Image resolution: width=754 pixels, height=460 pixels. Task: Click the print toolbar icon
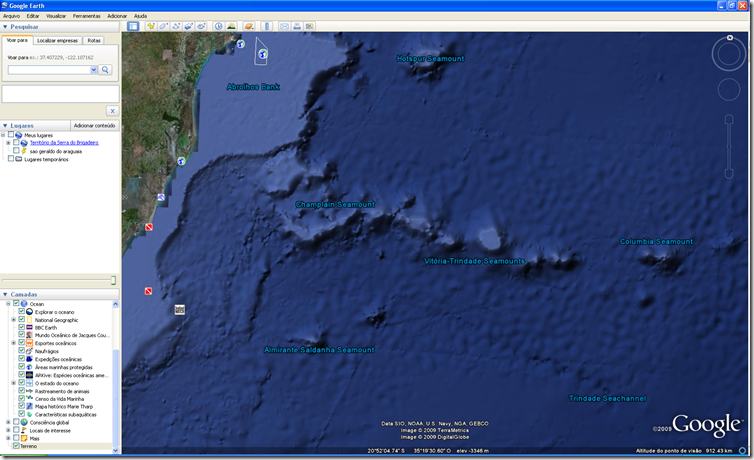[x=297, y=26]
